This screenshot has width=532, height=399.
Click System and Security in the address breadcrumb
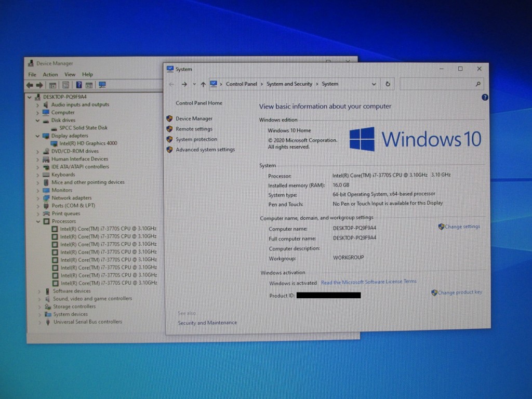pyautogui.click(x=289, y=84)
